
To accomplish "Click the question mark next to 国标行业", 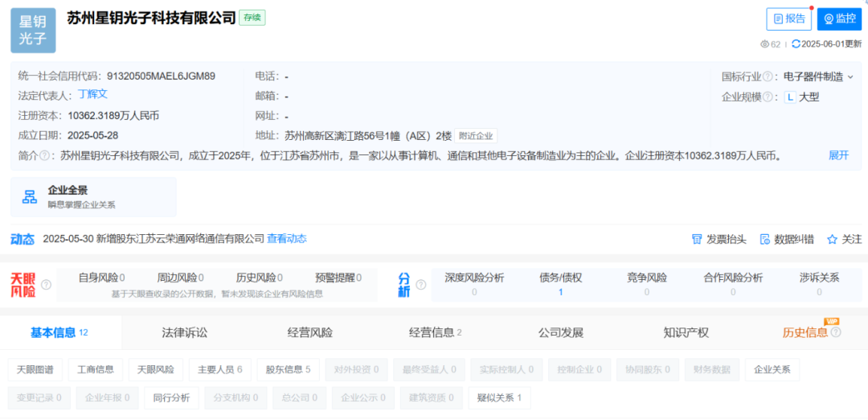I will (768, 76).
